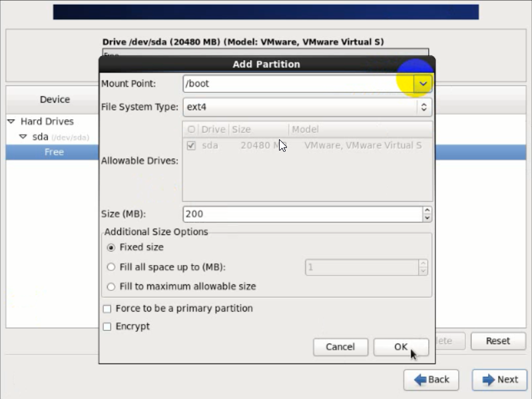The height and width of the screenshot is (399, 532).
Task: Collapse the Hard Drives tree node
Action: pyautogui.click(x=11, y=121)
